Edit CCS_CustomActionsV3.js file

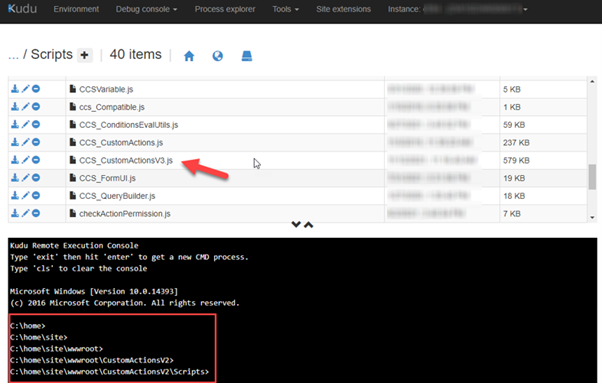click(x=25, y=160)
